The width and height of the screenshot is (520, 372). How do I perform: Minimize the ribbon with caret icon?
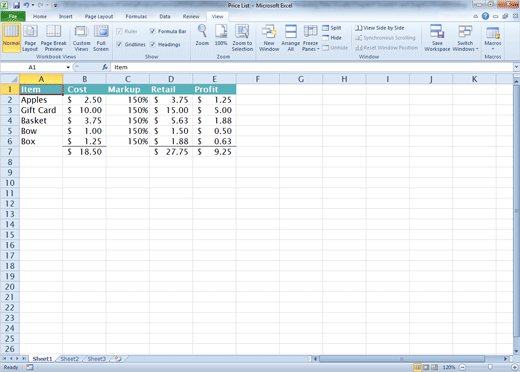pos(476,16)
